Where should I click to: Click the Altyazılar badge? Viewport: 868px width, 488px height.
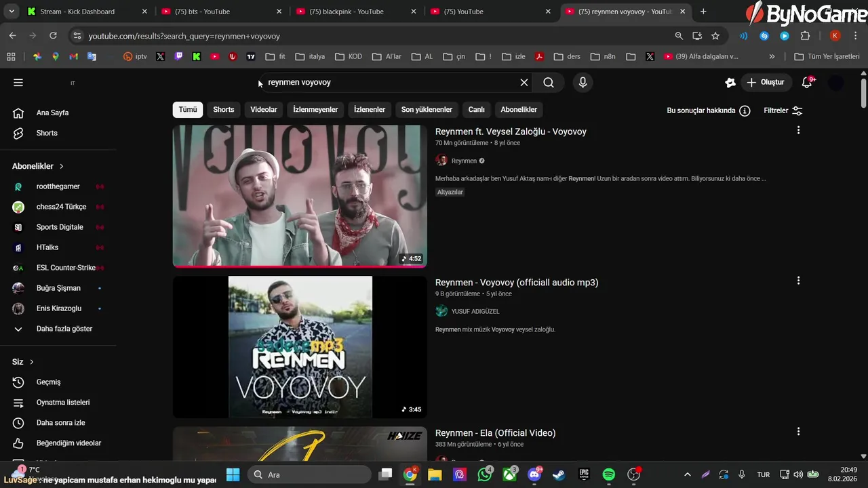point(450,192)
